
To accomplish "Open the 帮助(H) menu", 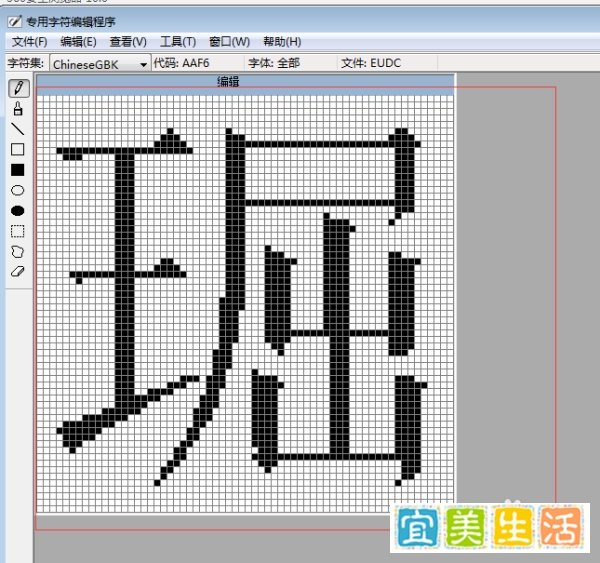I will (x=282, y=42).
